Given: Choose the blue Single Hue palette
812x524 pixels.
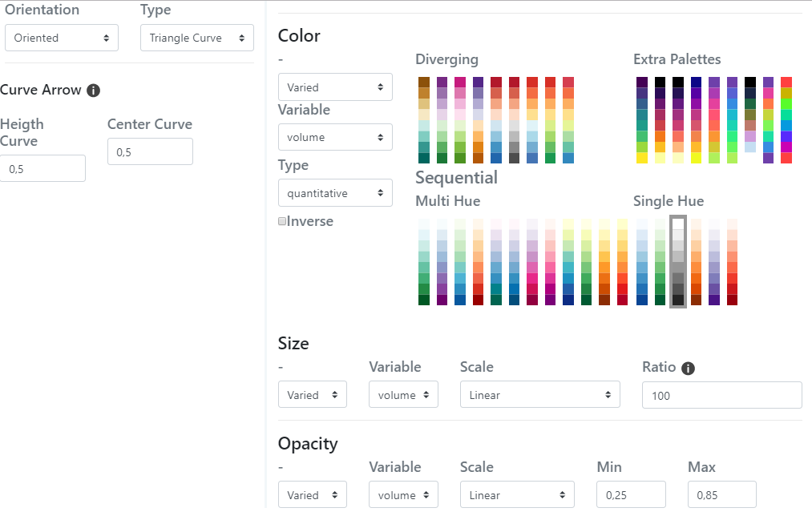Looking at the screenshot, I should pos(641,262).
